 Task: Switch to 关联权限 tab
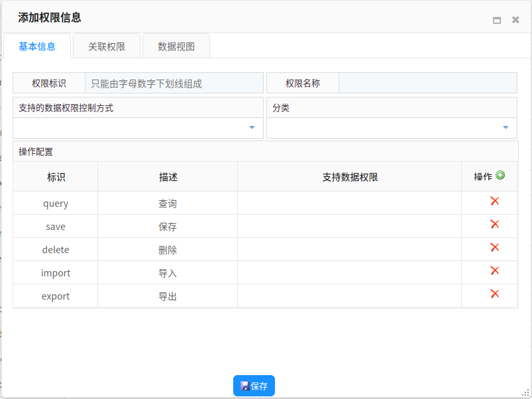click(107, 46)
